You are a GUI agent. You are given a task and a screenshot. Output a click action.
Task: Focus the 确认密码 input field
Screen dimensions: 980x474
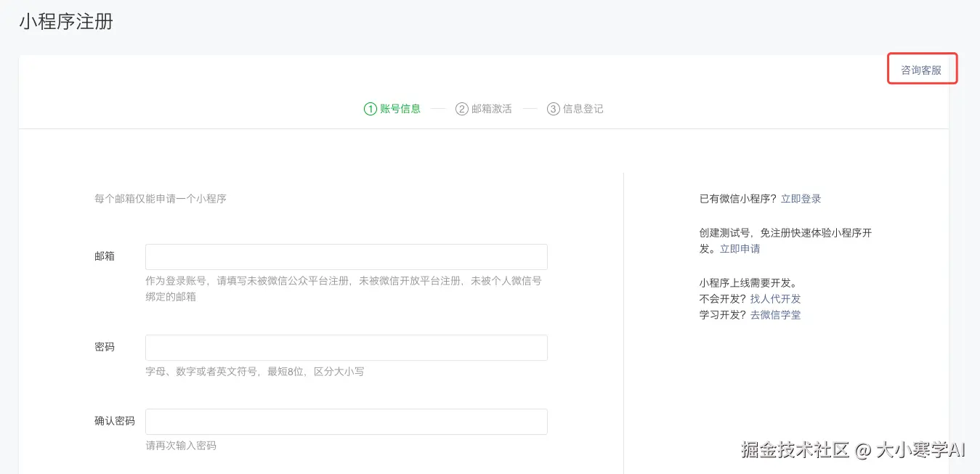click(x=346, y=422)
